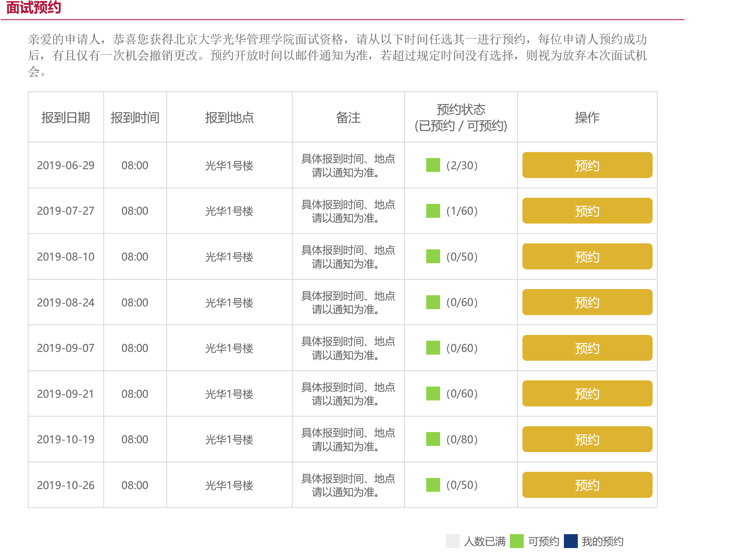Click the 报到日期 column header
The width and height of the screenshot is (734, 560).
[x=66, y=118]
